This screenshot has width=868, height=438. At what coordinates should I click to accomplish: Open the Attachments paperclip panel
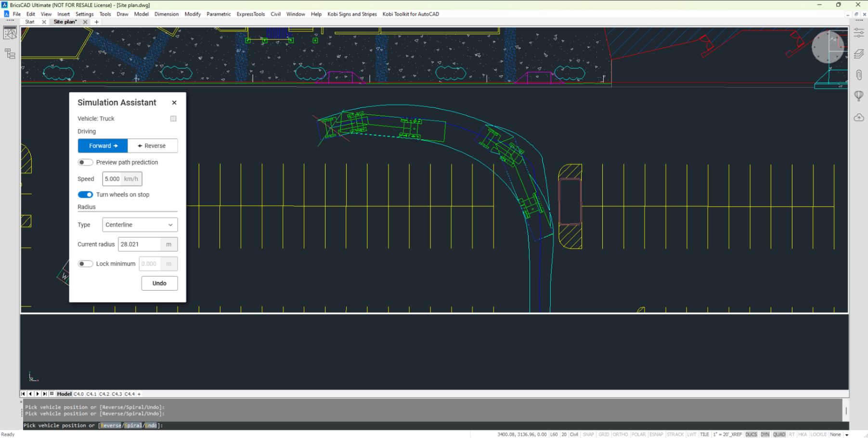pyautogui.click(x=859, y=75)
